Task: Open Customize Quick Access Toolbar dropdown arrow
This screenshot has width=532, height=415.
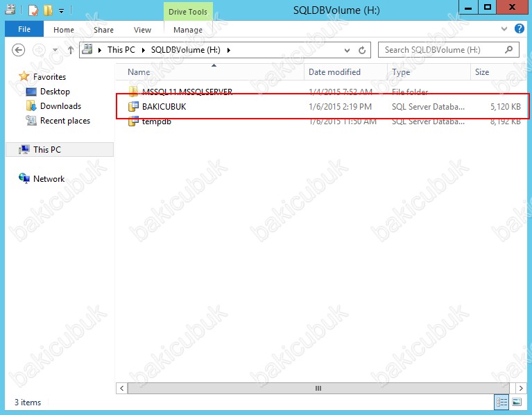Action: click(62, 11)
